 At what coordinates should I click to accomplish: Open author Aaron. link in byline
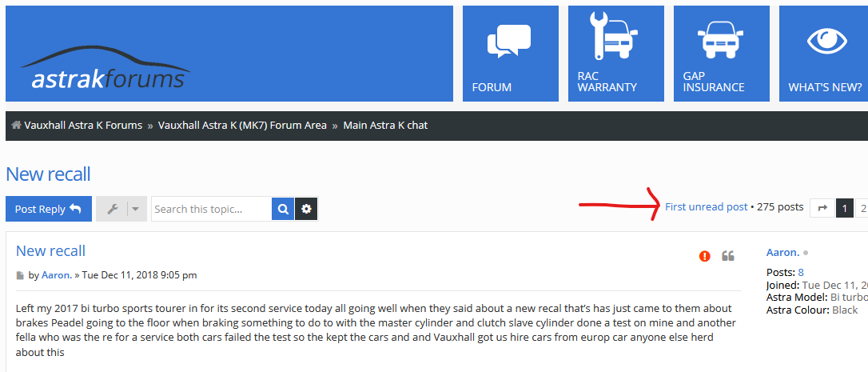[x=57, y=275]
